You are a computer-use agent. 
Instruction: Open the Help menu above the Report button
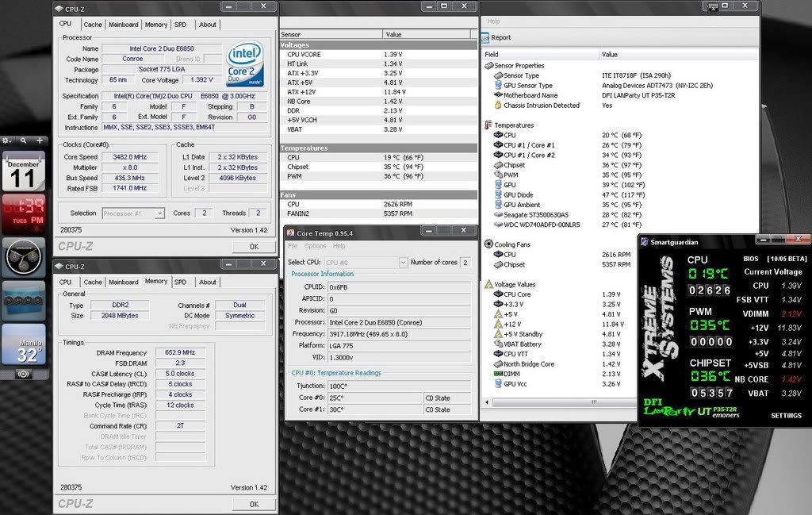(x=493, y=21)
